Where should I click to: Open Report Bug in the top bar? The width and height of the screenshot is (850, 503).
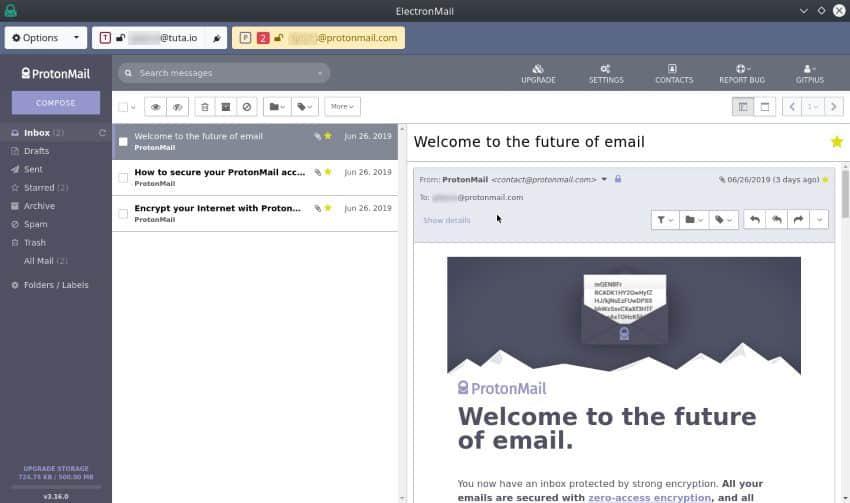(741, 73)
